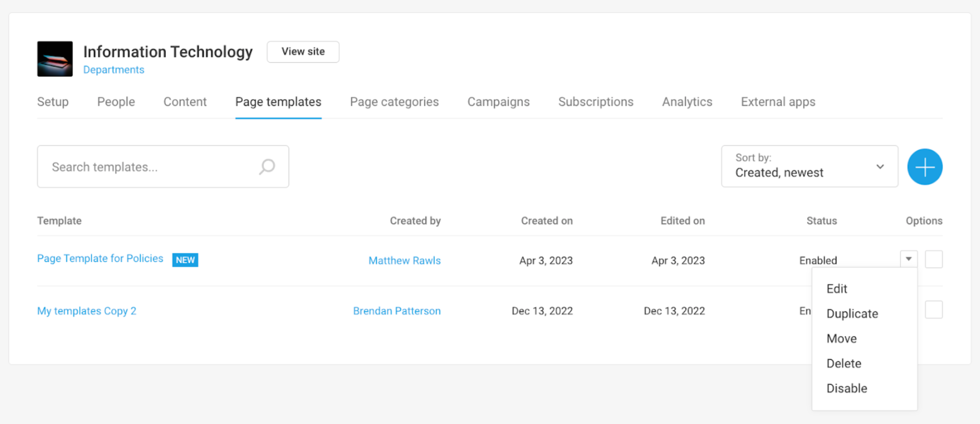The width and height of the screenshot is (980, 424).
Task: Toggle the options arrow for Page Template for Policies
Action: point(908,259)
